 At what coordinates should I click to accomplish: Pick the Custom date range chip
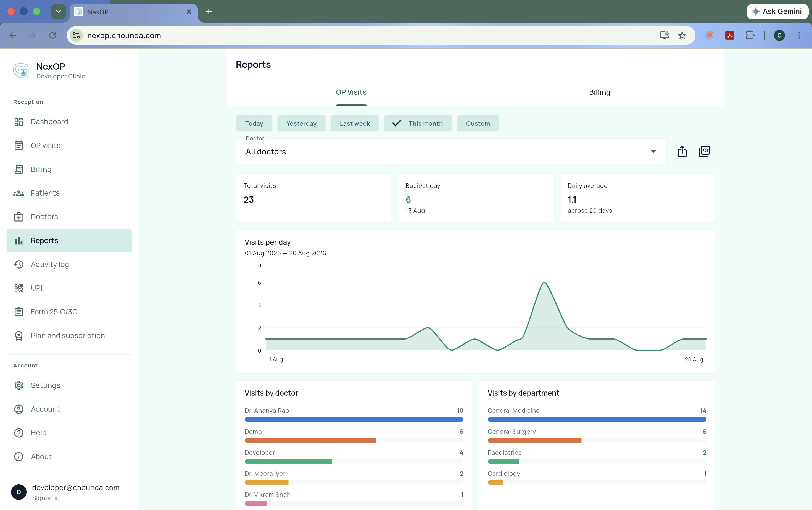[x=478, y=123]
